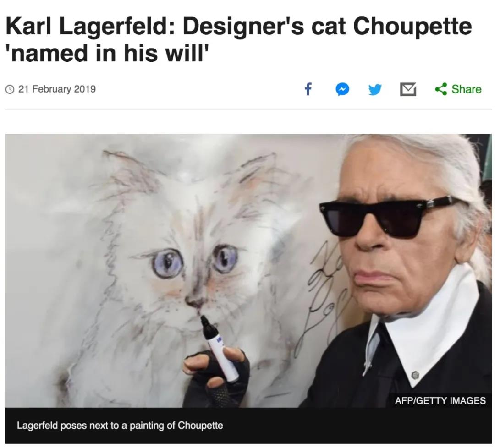Click the caption about Choupette painting
The image size is (495, 448).
pyautogui.click(x=120, y=425)
